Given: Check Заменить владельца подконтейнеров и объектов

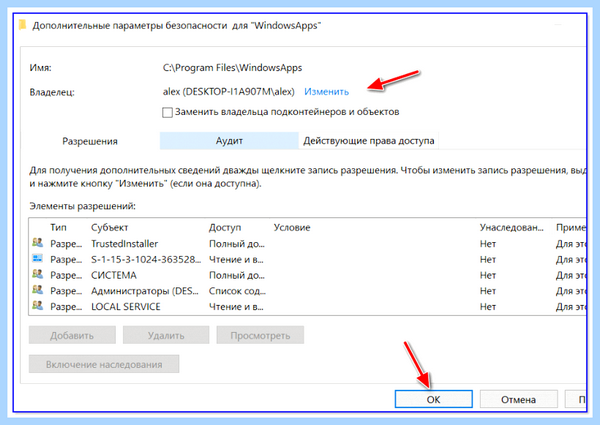Looking at the screenshot, I should click(167, 112).
